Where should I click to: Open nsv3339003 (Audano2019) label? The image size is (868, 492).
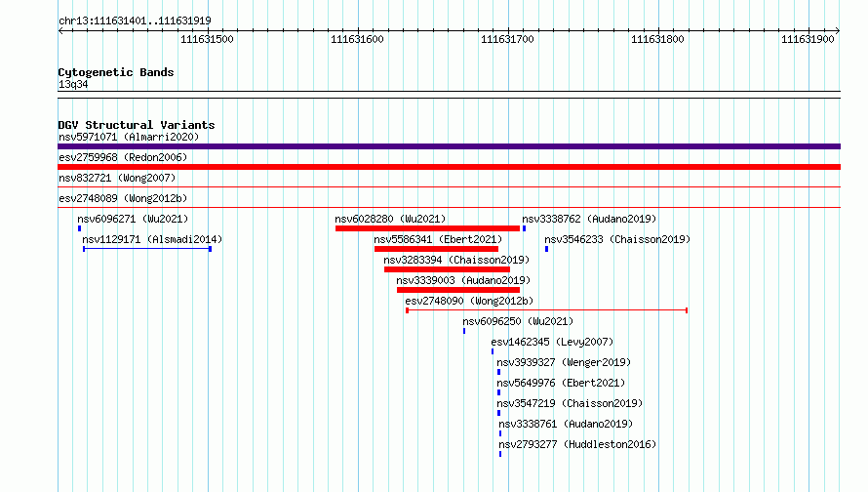point(463,280)
